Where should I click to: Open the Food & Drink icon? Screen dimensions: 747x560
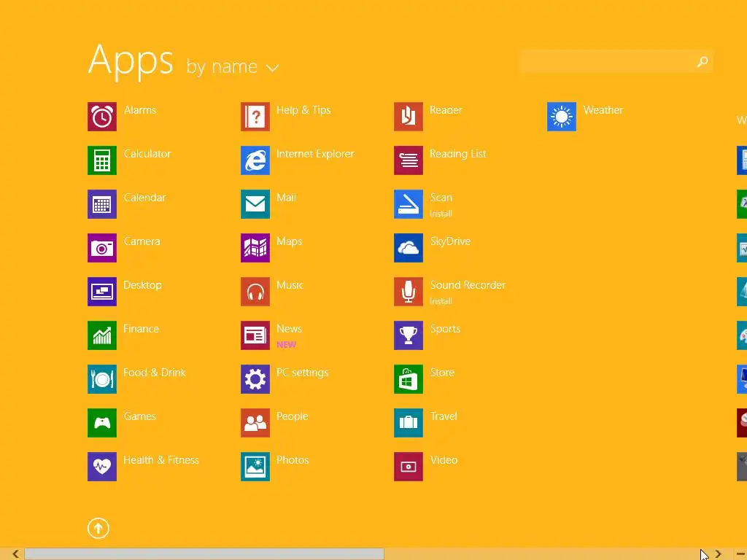click(x=102, y=379)
